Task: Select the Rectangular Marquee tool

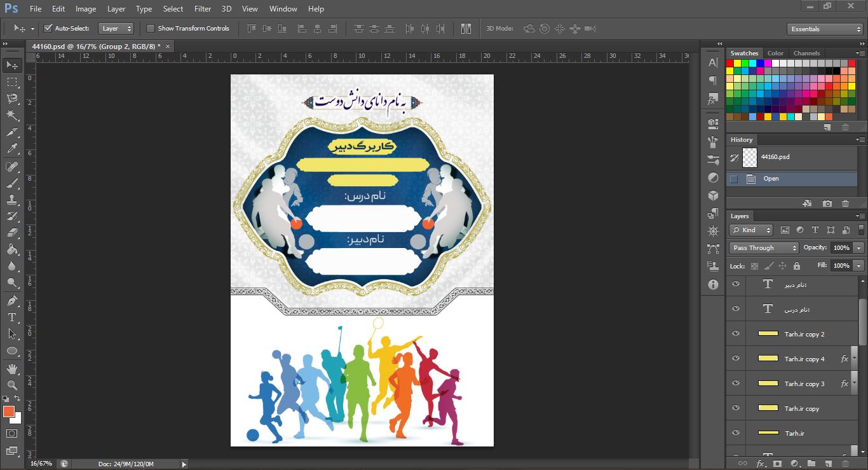Action: pyautogui.click(x=12, y=82)
